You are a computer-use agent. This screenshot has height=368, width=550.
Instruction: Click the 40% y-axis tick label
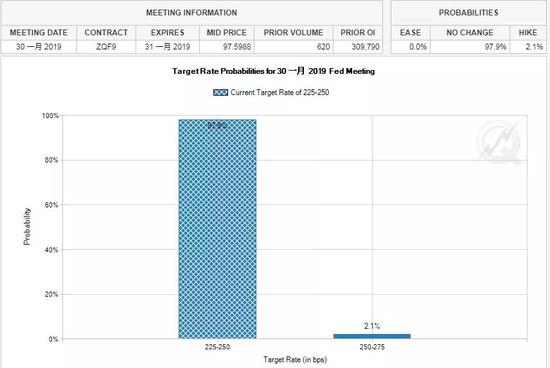pos(51,250)
